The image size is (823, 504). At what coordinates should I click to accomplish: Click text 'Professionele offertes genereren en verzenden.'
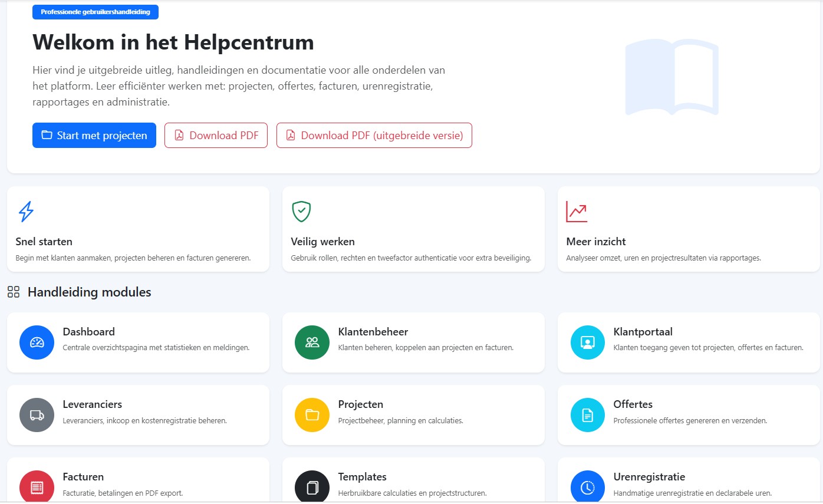click(x=690, y=421)
